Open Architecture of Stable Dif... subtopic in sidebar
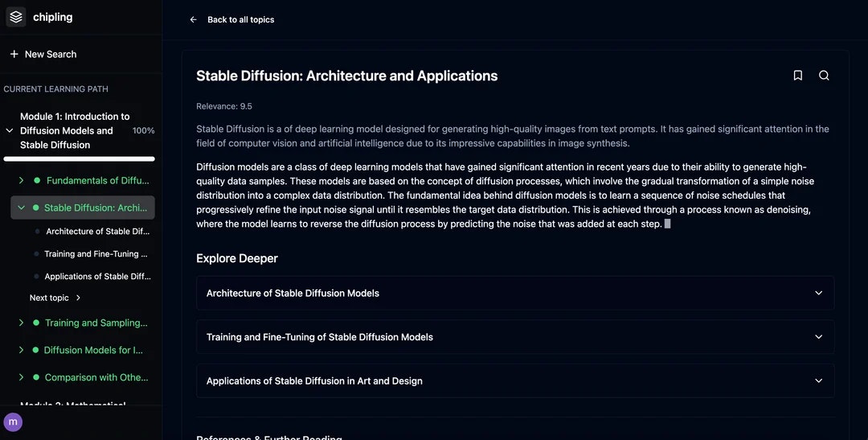Image resolution: width=868 pixels, height=440 pixels. (97, 232)
